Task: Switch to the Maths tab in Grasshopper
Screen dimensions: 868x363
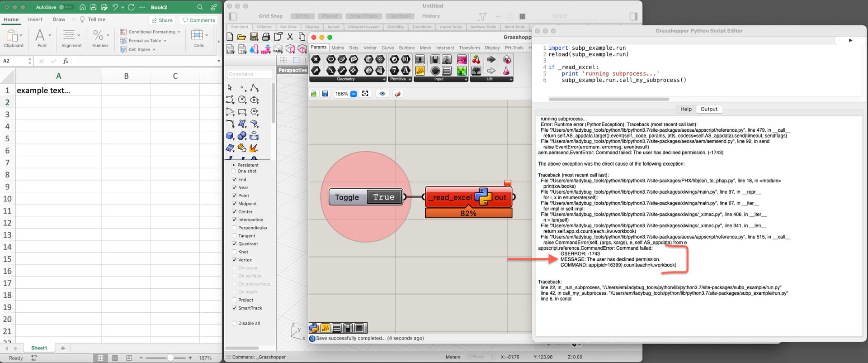Action: pyautogui.click(x=337, y=48)
